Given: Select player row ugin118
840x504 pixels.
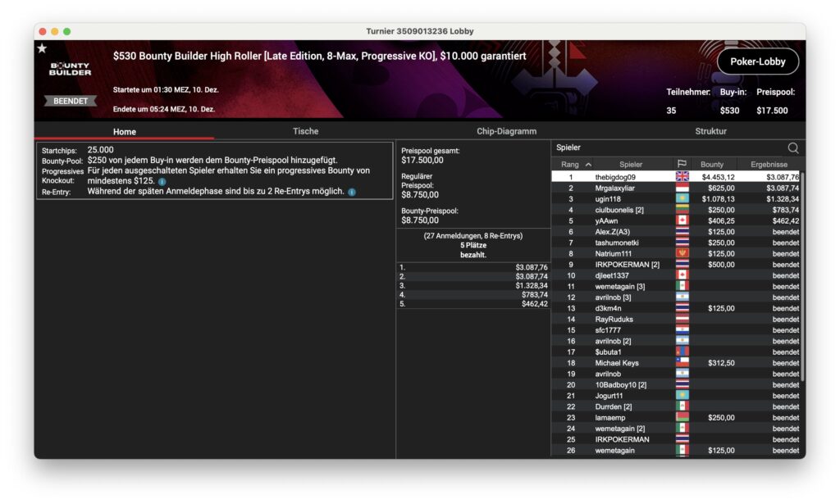Looking at the screenshot, I should [x=676, y=198].
